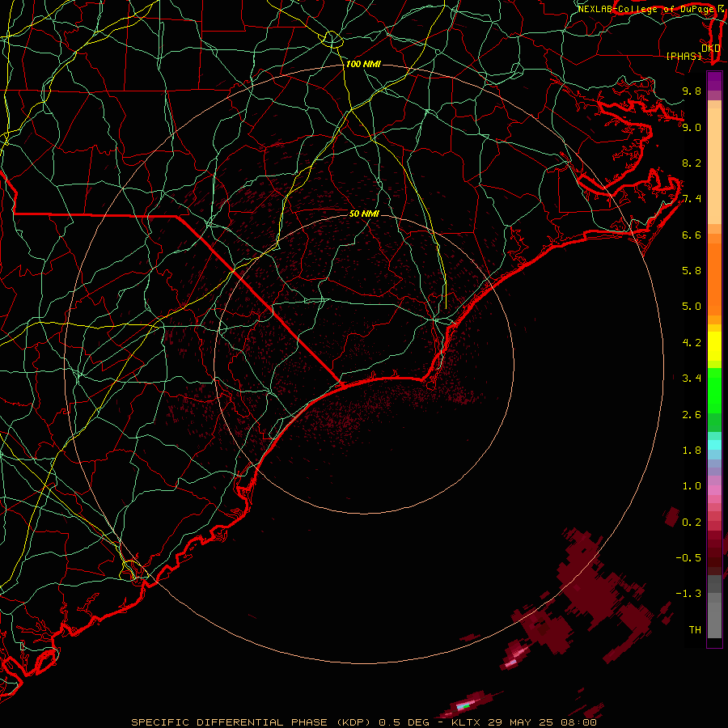Screen dimensions: 728x728
Task: Pick the cyan segment of the color scale
Action: 714,445
